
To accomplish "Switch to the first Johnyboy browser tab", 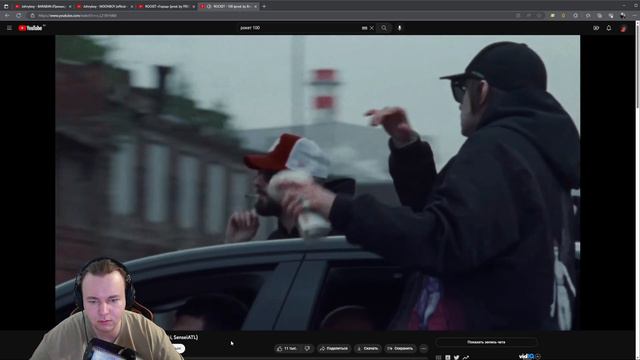I will [43, 7].
